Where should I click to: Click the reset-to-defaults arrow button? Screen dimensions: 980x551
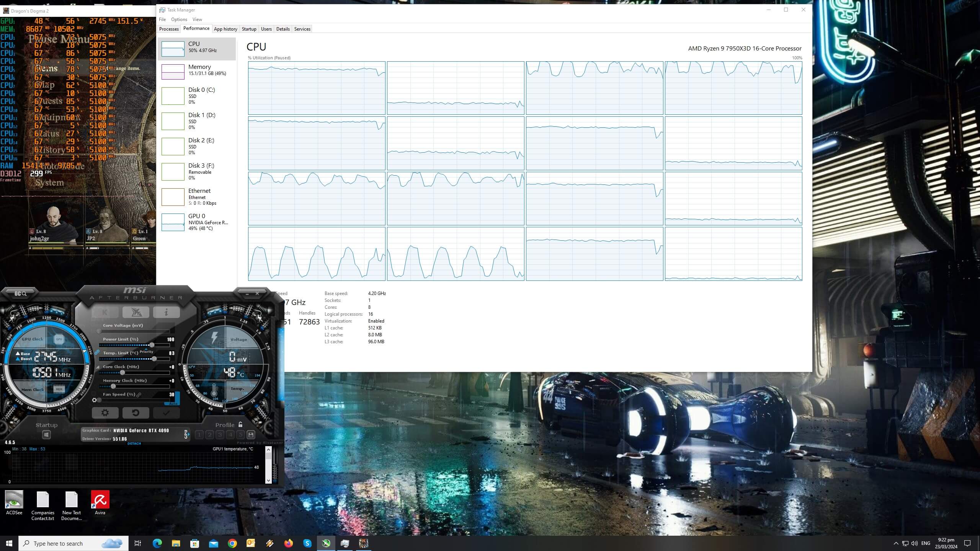(x=136, y=413)
